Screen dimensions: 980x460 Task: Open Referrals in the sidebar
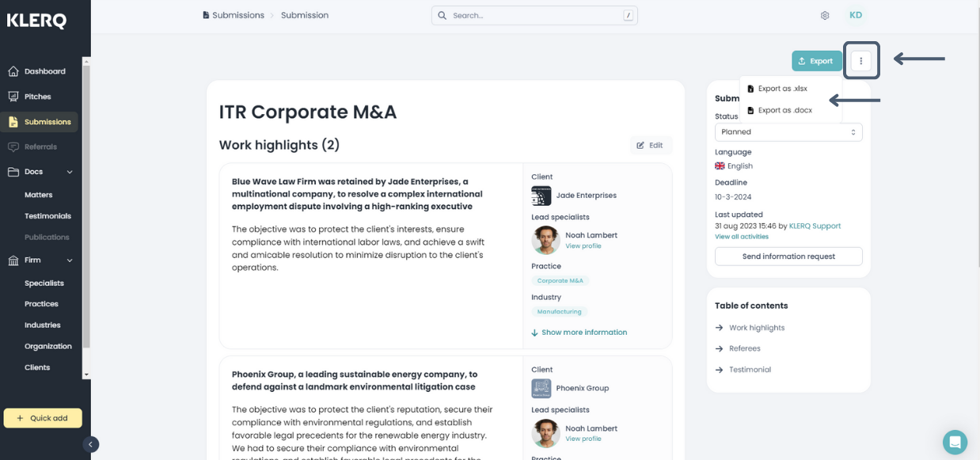coord(40,146)
